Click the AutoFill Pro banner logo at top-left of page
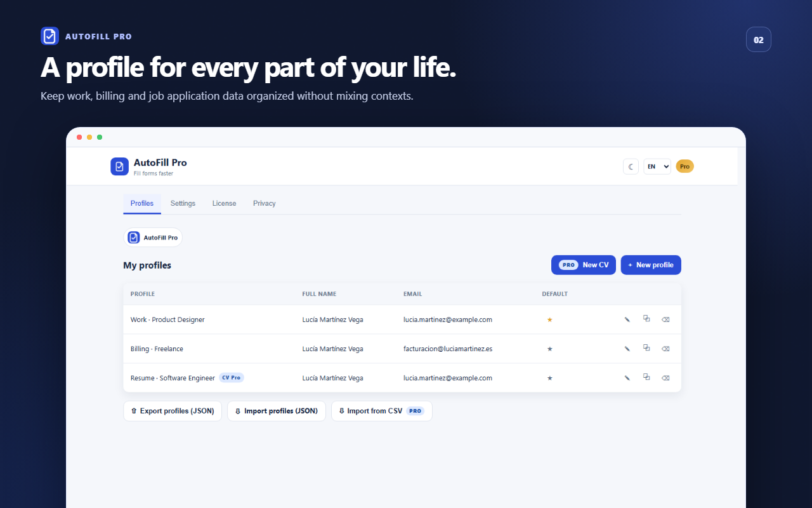 pyautogui.click(x=49, y=36)
